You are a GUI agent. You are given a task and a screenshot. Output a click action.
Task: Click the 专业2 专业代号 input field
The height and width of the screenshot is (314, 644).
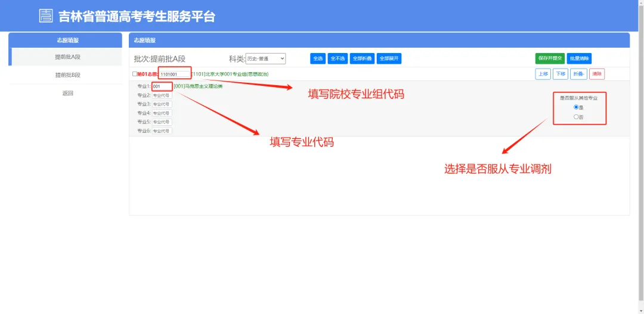click(162, 95)
